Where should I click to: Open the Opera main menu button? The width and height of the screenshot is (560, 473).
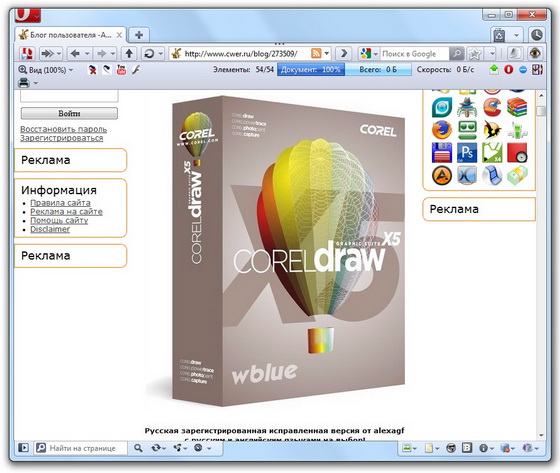pyautogui.click(x=28, y=15)
